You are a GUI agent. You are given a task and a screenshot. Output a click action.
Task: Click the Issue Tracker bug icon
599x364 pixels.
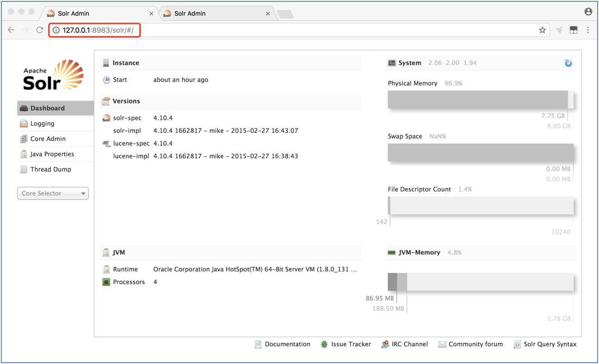tap(324, 344)
